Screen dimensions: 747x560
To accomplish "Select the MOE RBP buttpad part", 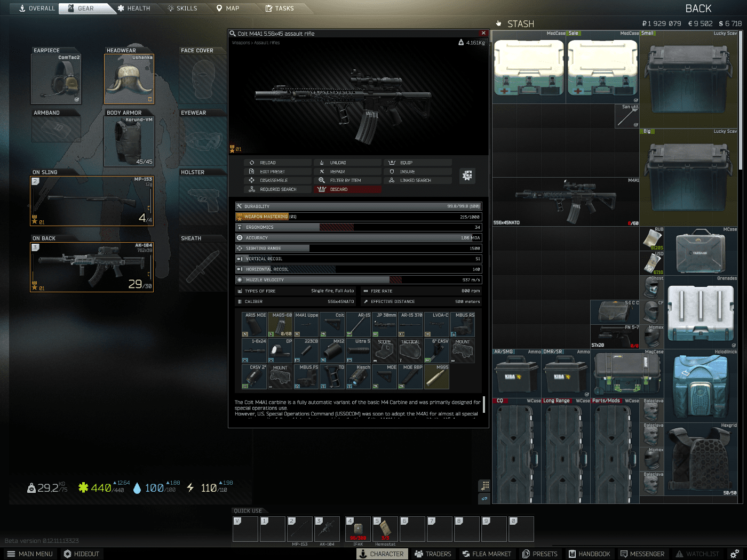I will tap(410, 377).
